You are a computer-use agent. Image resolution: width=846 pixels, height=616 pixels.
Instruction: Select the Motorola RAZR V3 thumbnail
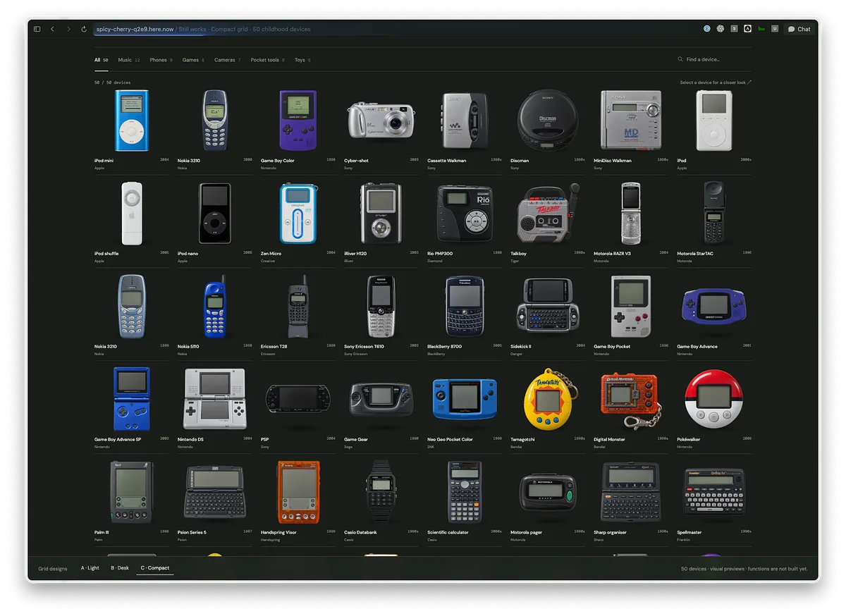[x=631, y=214]
